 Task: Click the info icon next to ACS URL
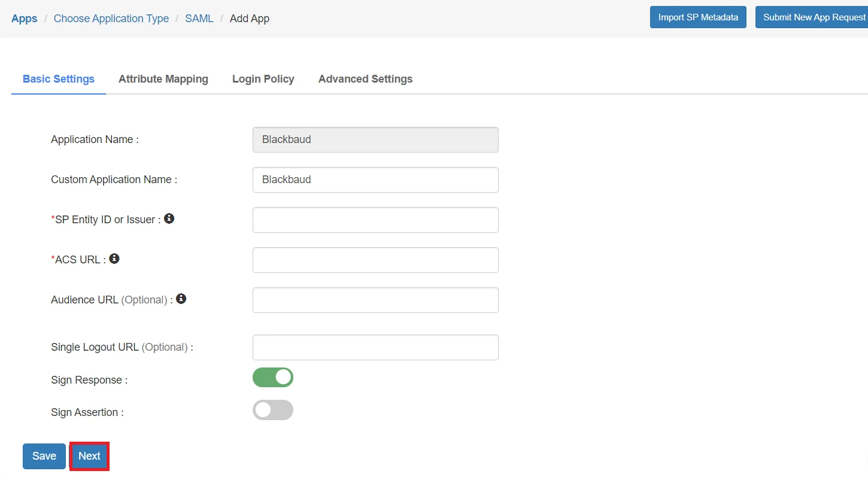[x=114, y=259]
